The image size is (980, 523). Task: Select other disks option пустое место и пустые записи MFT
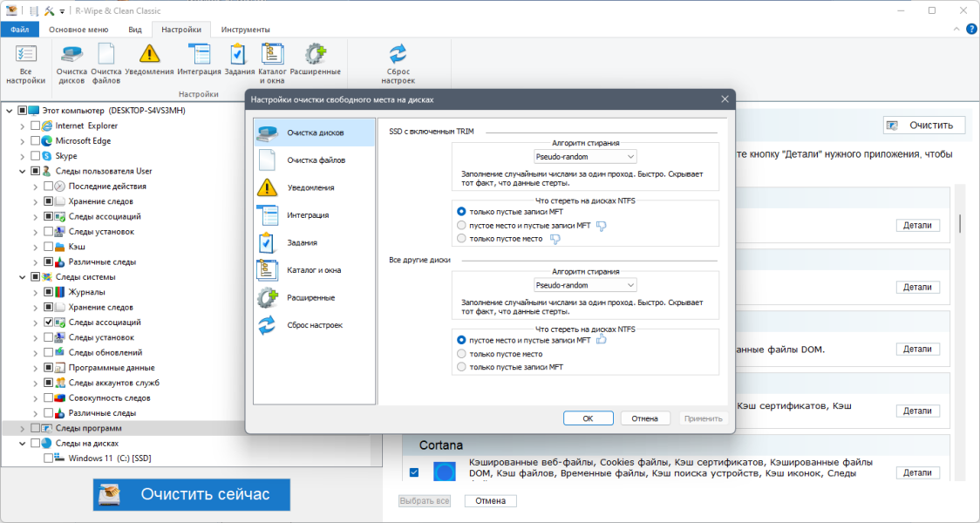click(x=461, y=341)
